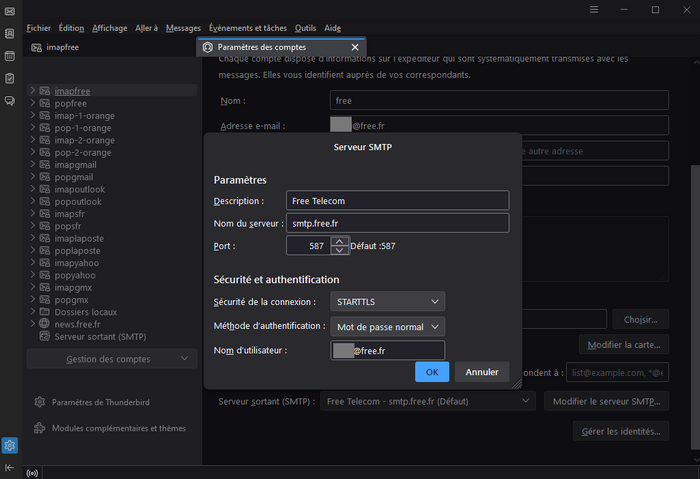Click the online status icon in status bar
Viewport: 700px width, 479px height.
tap(33, 472)
